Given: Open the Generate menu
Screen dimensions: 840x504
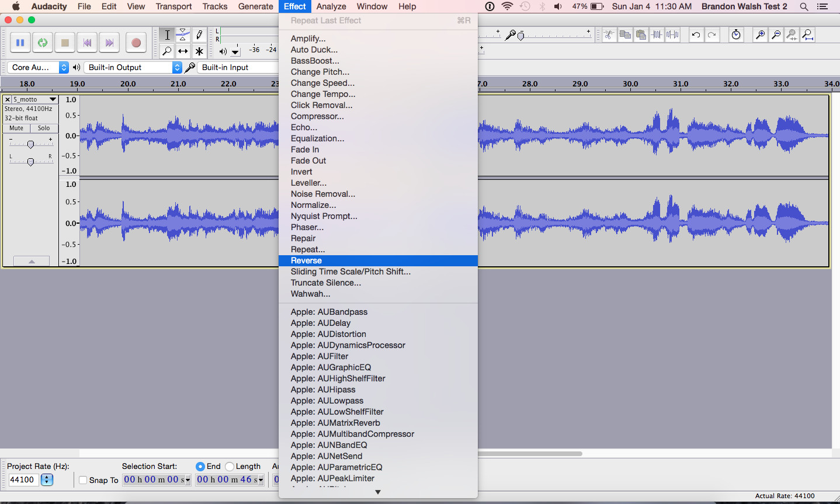Looking at the screenshot, I should pos(255,6).
